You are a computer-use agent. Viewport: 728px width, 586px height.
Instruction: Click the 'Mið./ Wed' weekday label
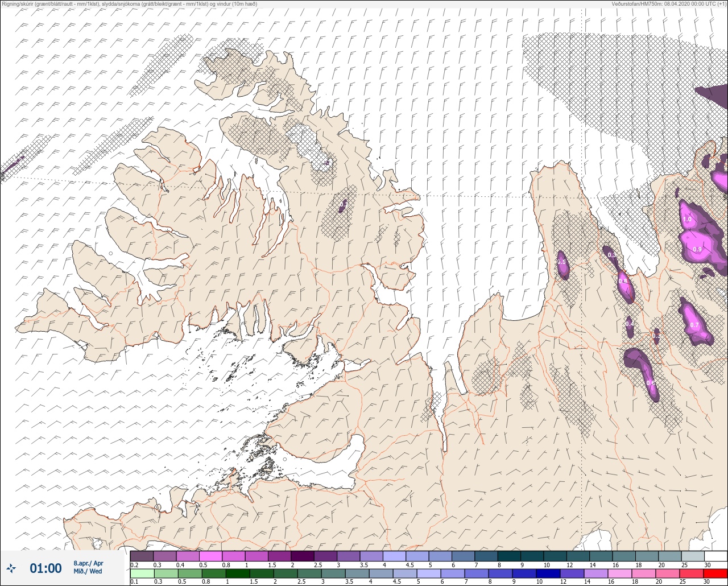click(x=88, y=571)
